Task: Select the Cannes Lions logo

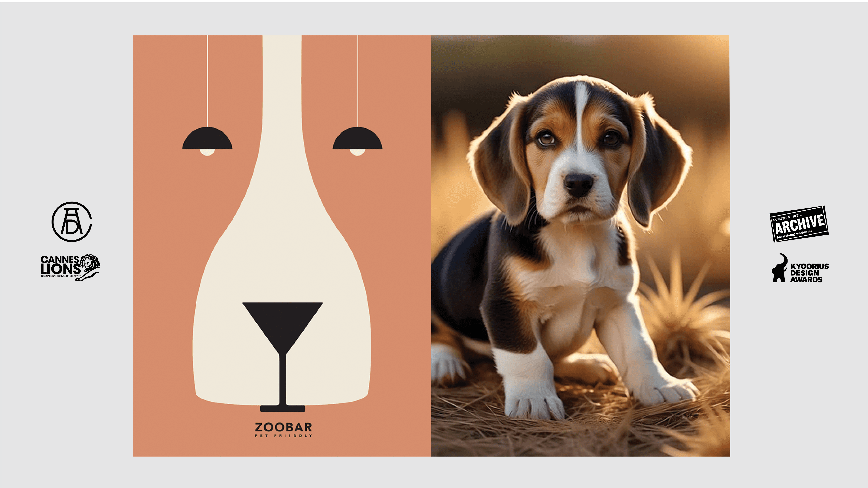Action: 70,268
